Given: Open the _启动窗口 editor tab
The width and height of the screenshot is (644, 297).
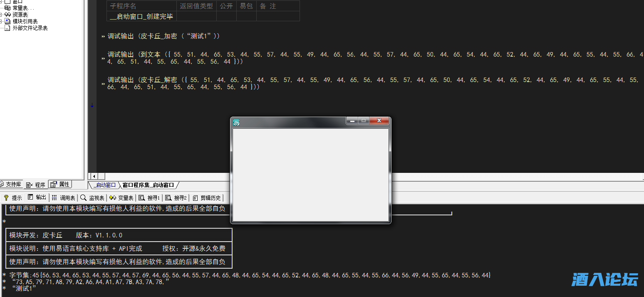Looking at the screenshot, I should pos(104,185).
